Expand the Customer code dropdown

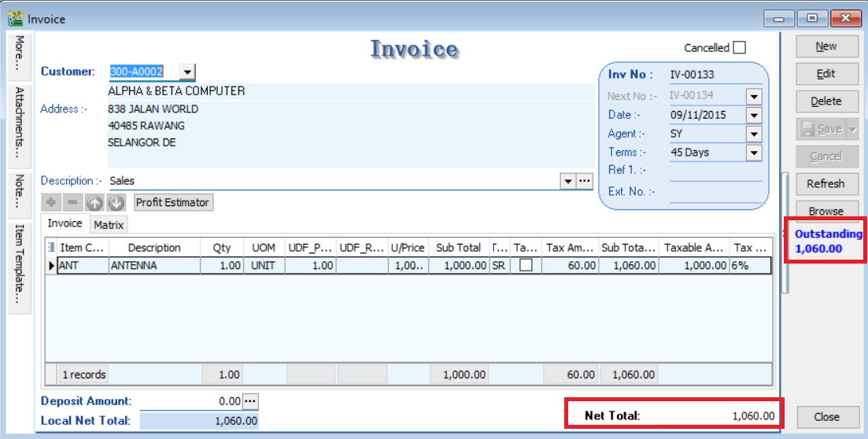point(187,72)
